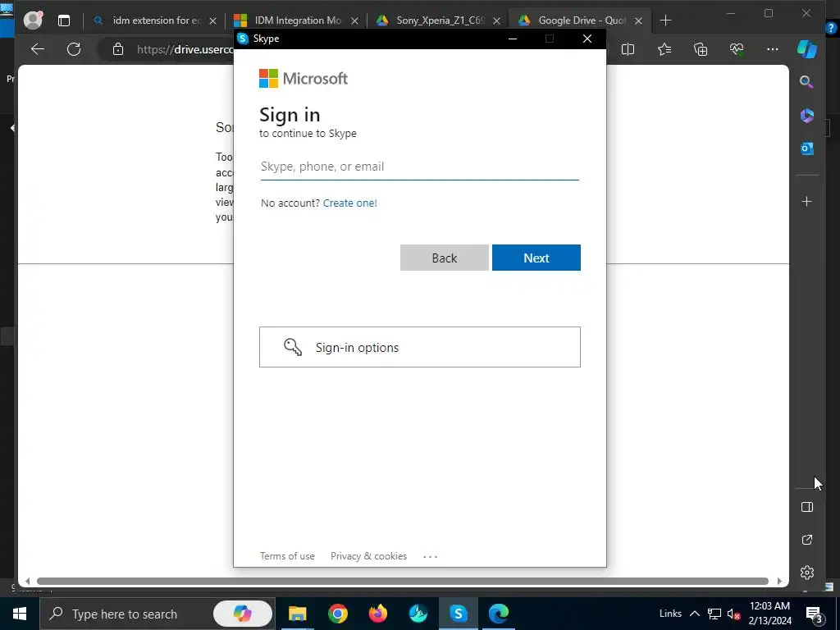
Task: Open the network status tray icon
Action: (714, 614)
